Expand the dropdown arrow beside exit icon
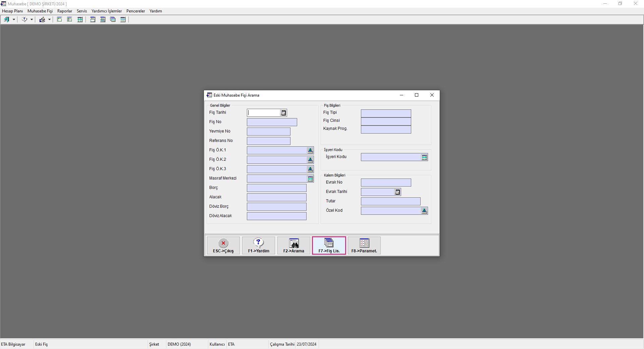 (x=14, y=19)
